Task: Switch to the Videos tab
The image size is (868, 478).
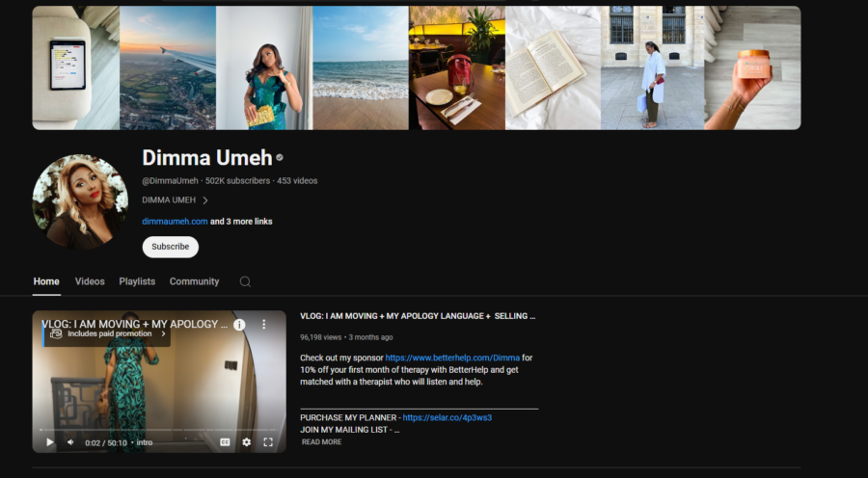Action: pyautogui.click(x=90, y=281)
